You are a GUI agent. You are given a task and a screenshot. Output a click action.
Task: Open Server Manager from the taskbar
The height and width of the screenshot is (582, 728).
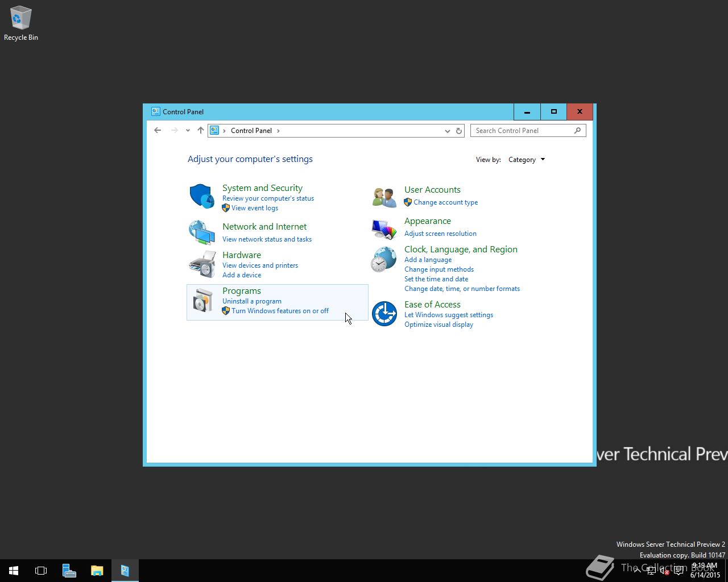69,571
